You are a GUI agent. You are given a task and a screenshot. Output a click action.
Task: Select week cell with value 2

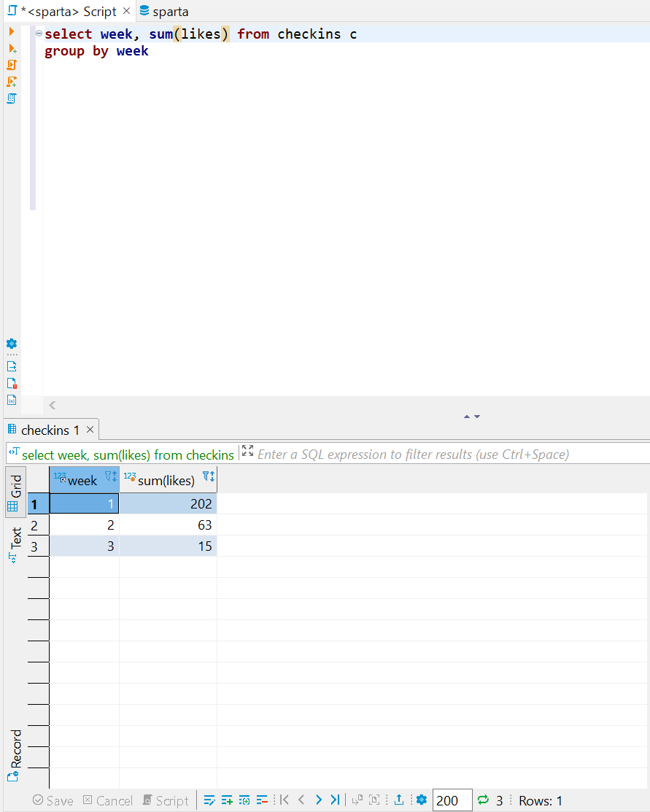point(84,525)
